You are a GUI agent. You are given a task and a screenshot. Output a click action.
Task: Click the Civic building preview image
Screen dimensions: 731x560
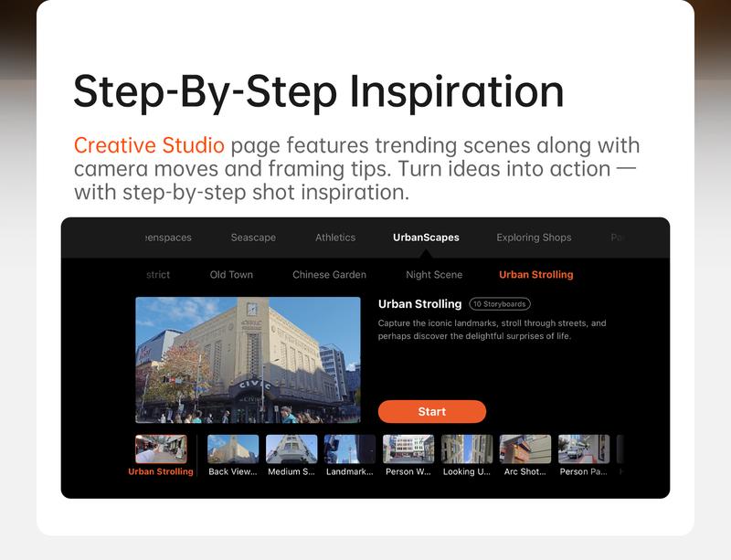(248, 360)
